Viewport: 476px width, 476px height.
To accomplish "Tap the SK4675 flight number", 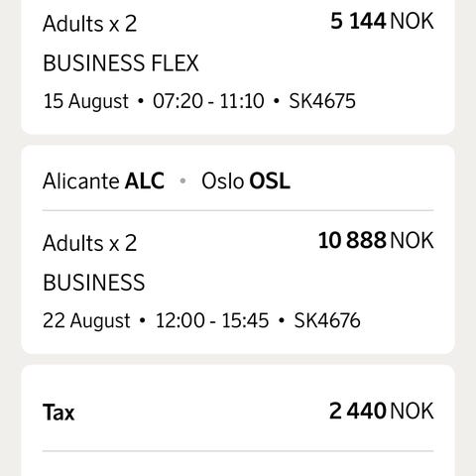I will (x=322, y=101).
